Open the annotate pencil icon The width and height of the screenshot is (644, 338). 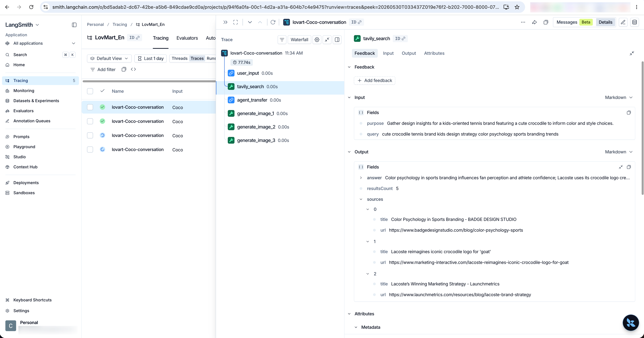click(x=623, y=22)
